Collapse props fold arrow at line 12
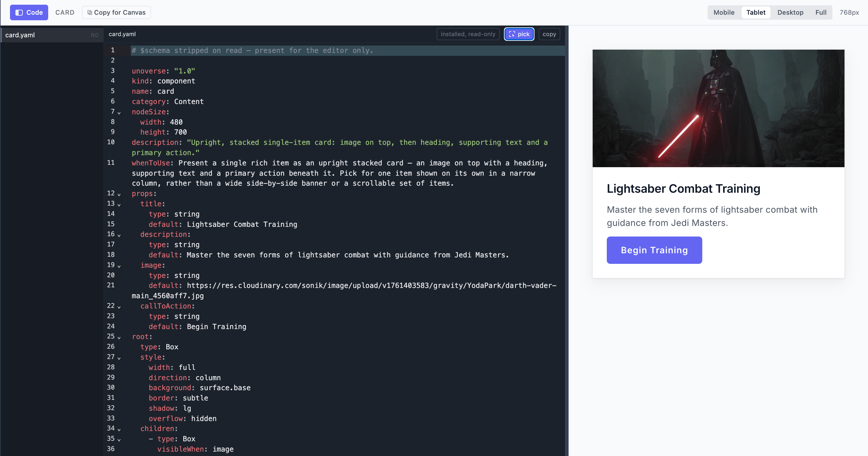Viewport: 868px width, 456px height. click(119, 195)
